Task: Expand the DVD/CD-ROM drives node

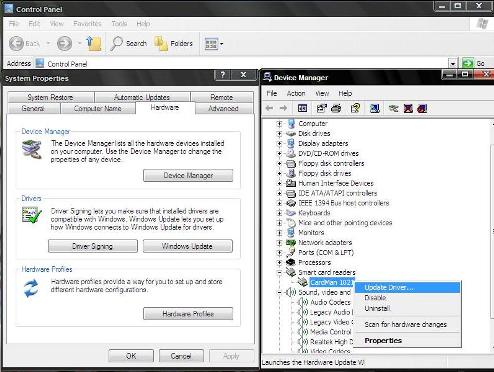Action: pos(279,154)
